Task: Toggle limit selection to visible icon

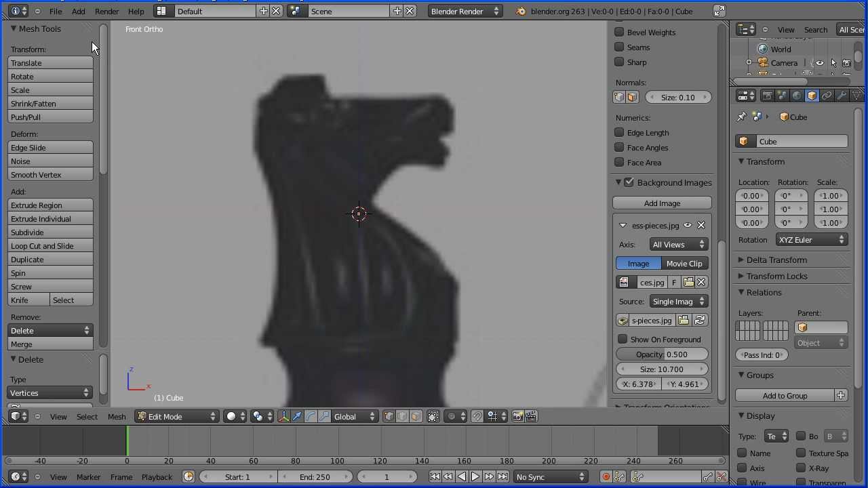Action: click(433, 416)
